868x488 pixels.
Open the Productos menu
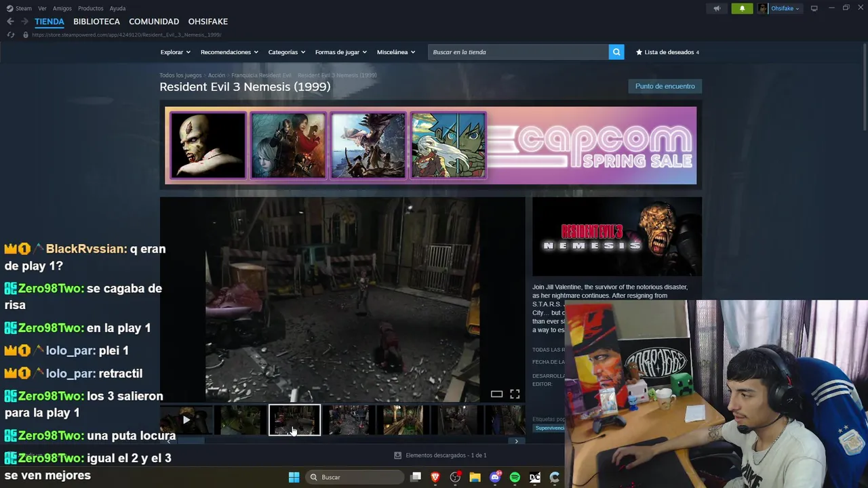(x=91, y=8)
